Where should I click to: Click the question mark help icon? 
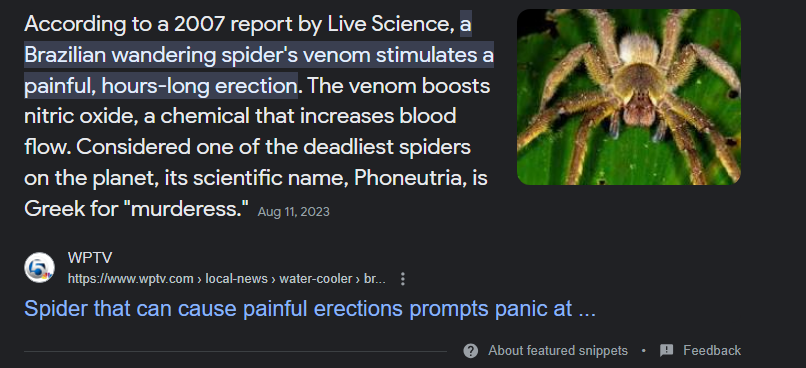click(470, 351)
